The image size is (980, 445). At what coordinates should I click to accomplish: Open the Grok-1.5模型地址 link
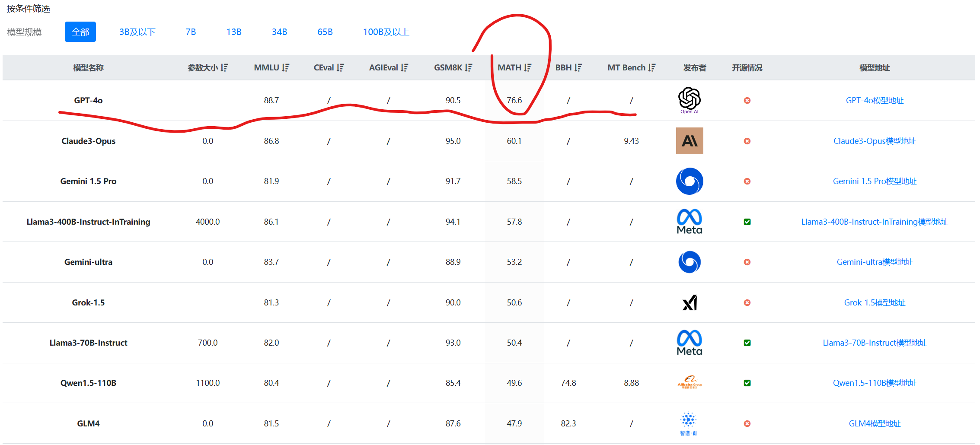[875, 302]
